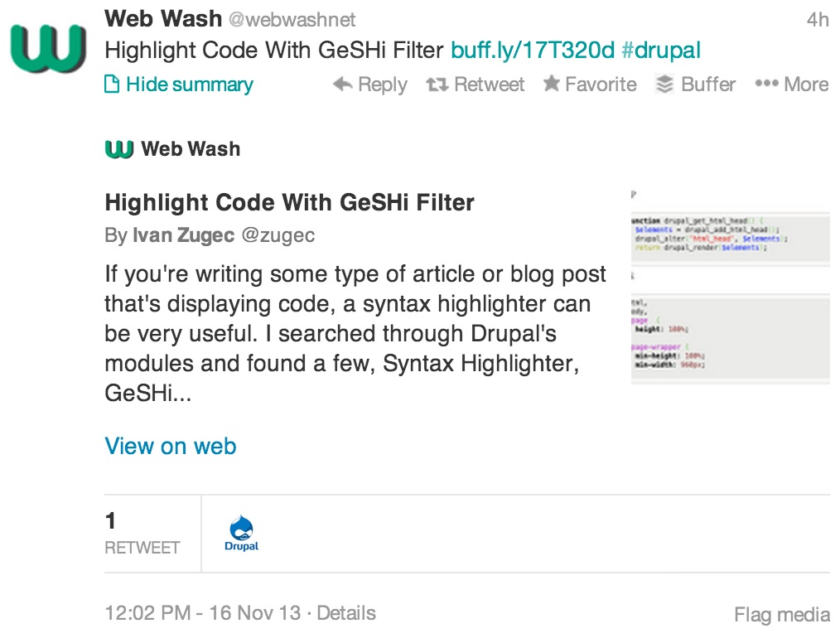840x643 pixels.
Task: Click the Favorite star icon
Action: [550, 83]
